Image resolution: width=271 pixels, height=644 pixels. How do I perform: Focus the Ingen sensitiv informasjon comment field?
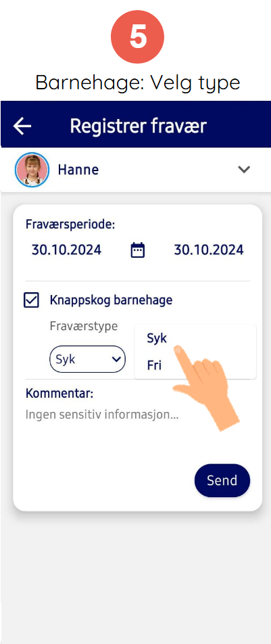[102, 415]
